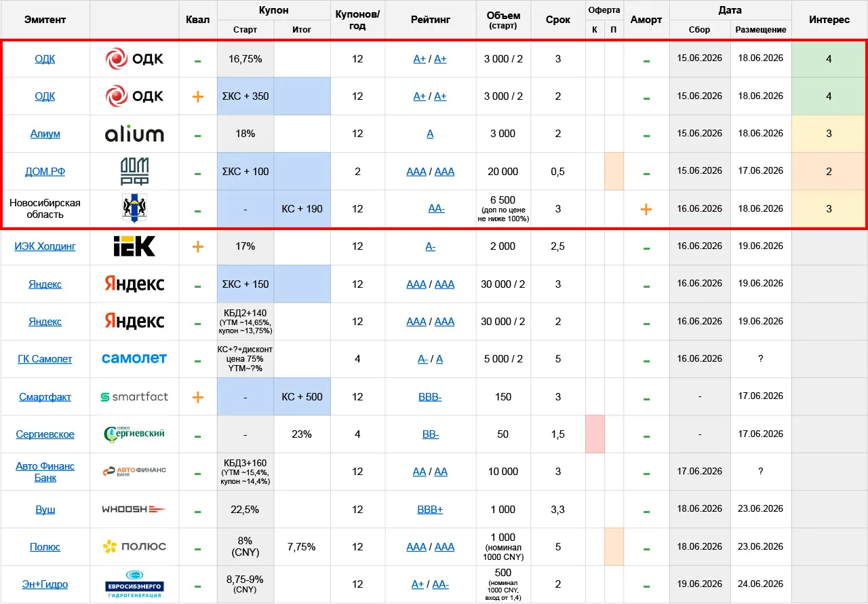Open the ДОМ.РФ issuer link
Image resolution: width=868 pixels, height=604 pixels.
45,172
